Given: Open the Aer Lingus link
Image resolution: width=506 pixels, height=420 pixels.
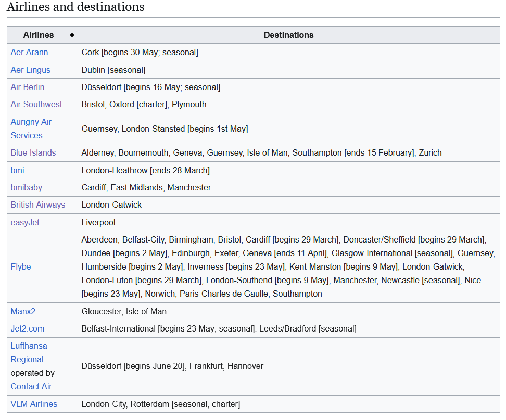Looking at the screenshot, I should click(30, 70).
